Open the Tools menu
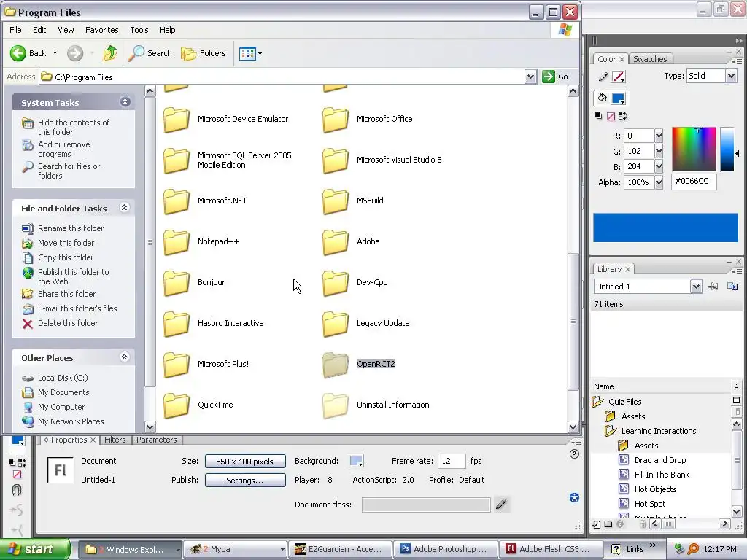This screenshot has width=747, height=560. (x=139, y=30)
